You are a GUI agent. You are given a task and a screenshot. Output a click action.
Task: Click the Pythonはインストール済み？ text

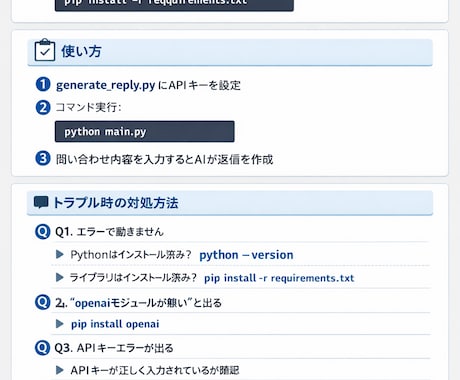[131, 255]
